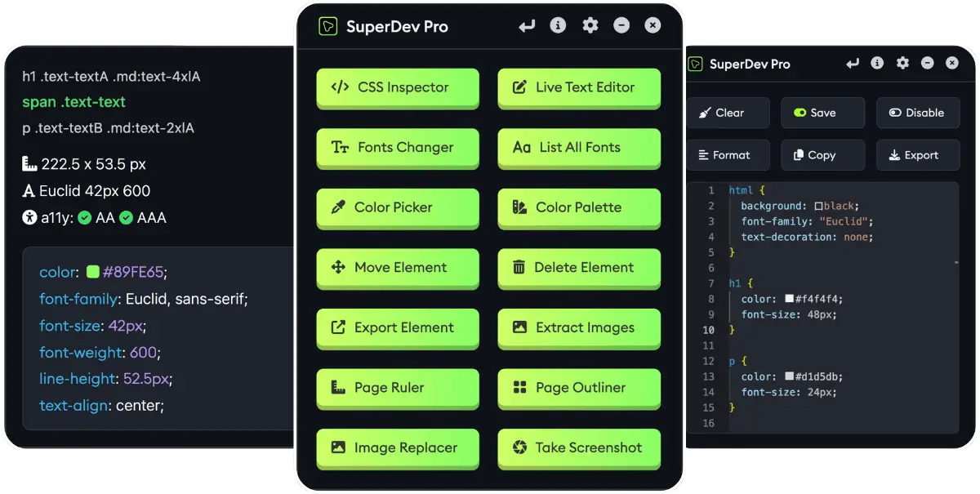This screenshot has height=494, width=980.
Task: Launch the Take Screenshot tool
Action: click(x=579, y=447)
